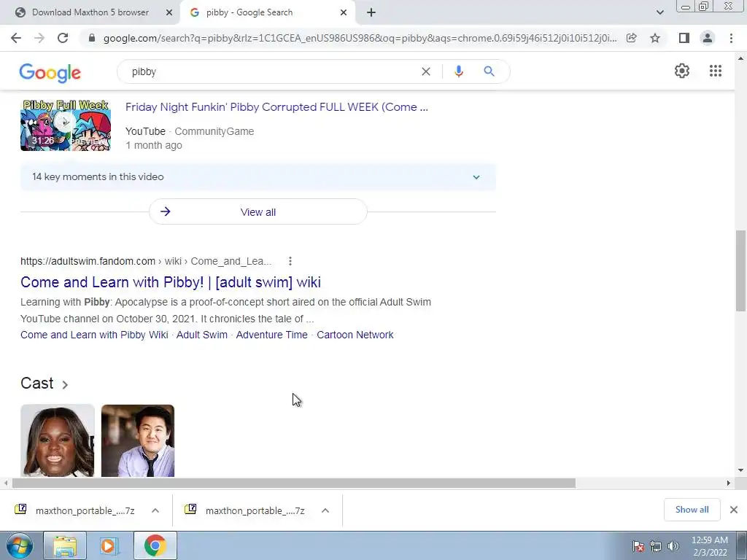
Task: Switch to Download Maxthon 5 browser tab
Action: 90,12
